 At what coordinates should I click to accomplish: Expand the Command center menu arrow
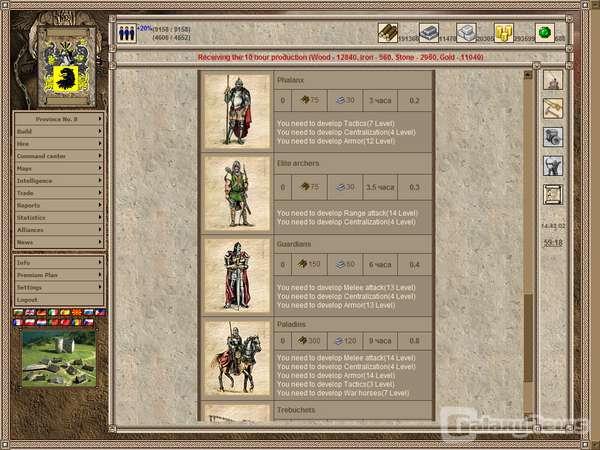point(100,156)
